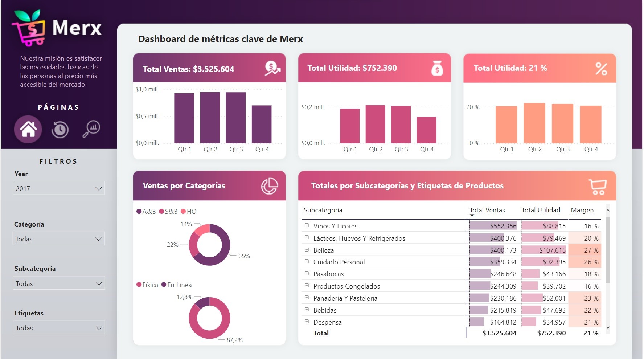Open the Categoría filter dropdown

pyautogui.click(x=59, y=239)
